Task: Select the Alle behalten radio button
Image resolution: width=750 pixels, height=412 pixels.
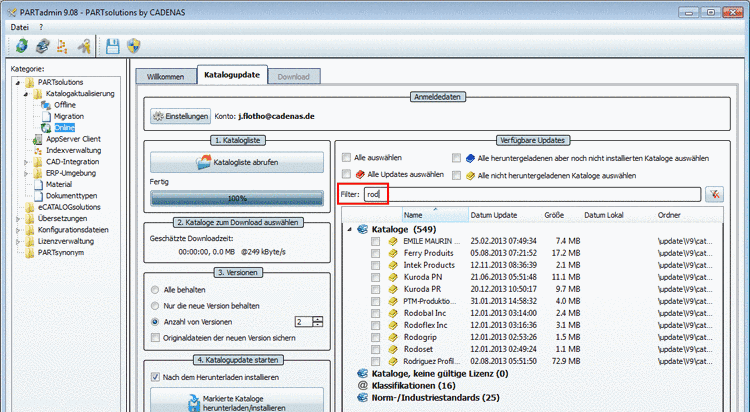Action: (155, 290)
